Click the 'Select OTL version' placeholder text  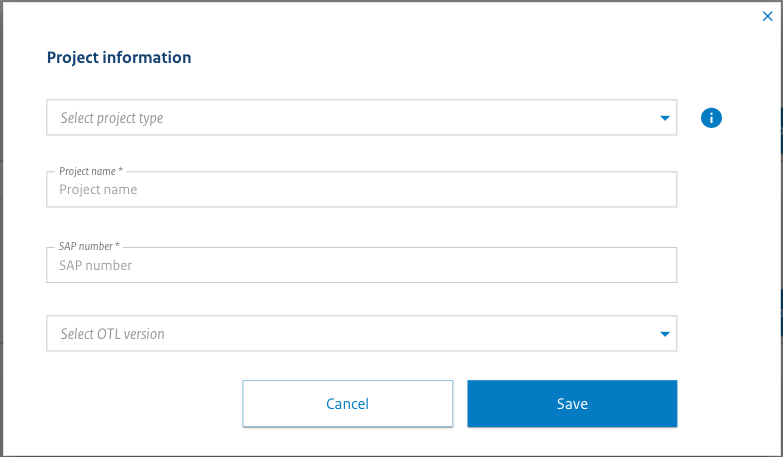pyautogui.click(x=112, y=334)
